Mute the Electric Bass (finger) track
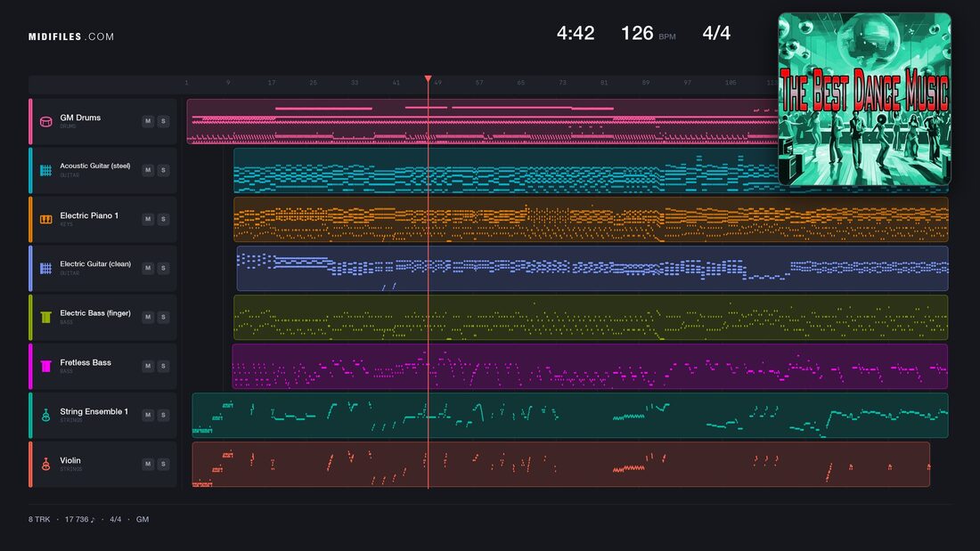This screenshot has width=980, height=551. pyautogui.click(x=148, y=318)
